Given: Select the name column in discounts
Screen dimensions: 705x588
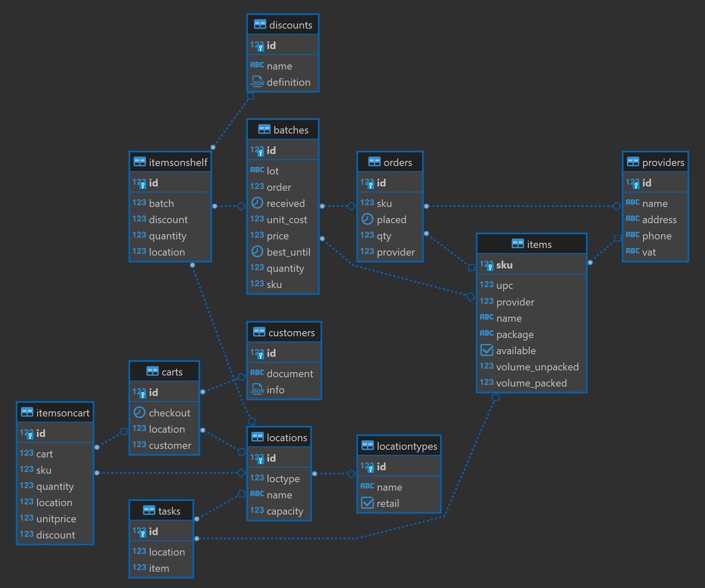Looking at the screenshot, I should point(283,66).
